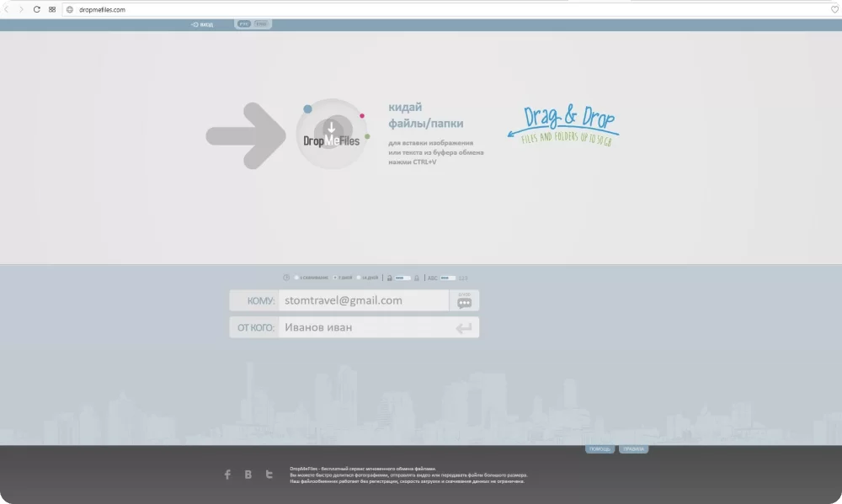Switch site language to РУС
The width and height of the screenshot is (842, 504).
pos(244,24)
